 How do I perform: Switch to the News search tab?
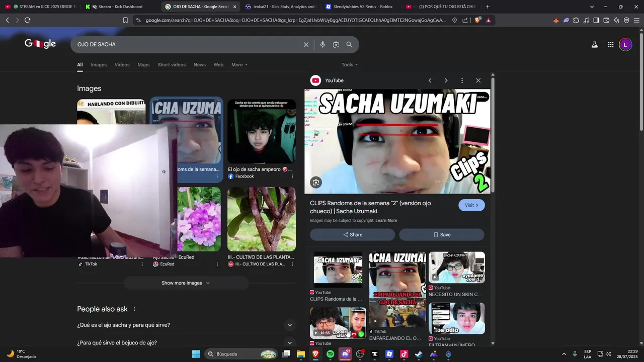pos(200,65)
